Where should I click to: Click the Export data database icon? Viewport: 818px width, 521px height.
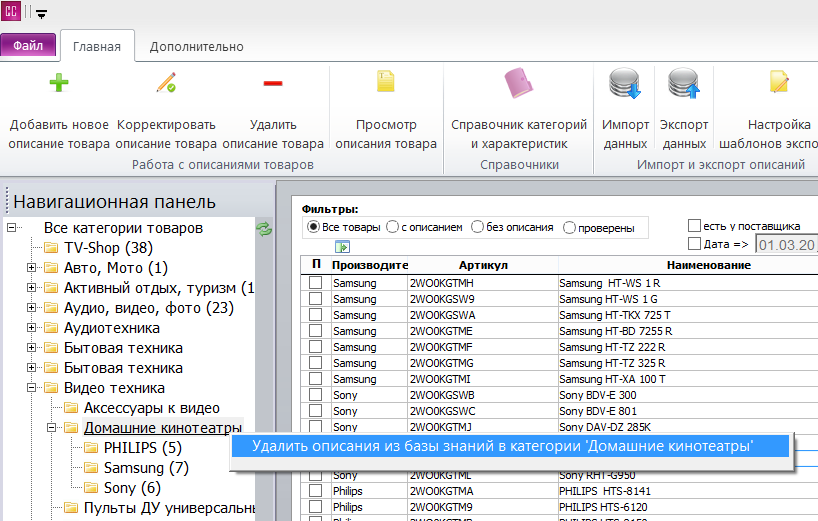(x=684, y=83)
